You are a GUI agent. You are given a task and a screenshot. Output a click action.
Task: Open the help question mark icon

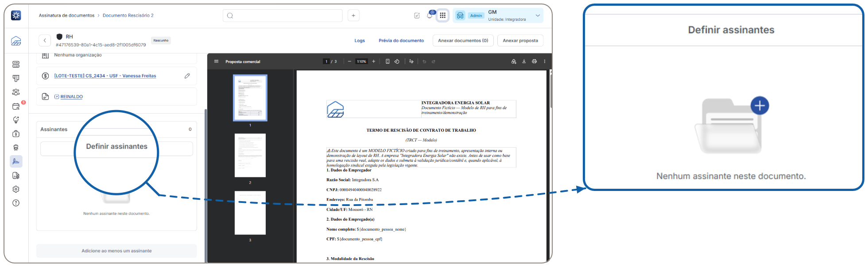(16, 203)
